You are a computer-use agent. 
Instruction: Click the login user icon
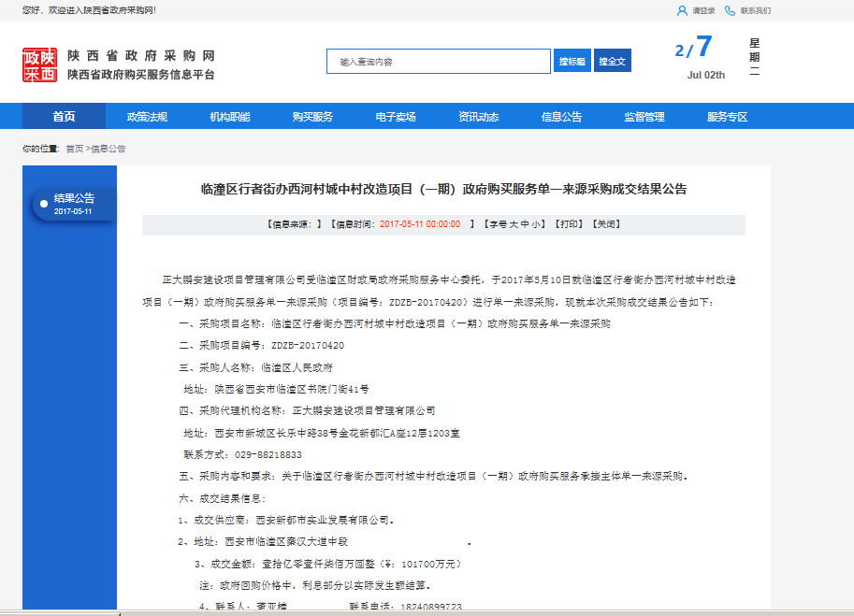[682, 10]
